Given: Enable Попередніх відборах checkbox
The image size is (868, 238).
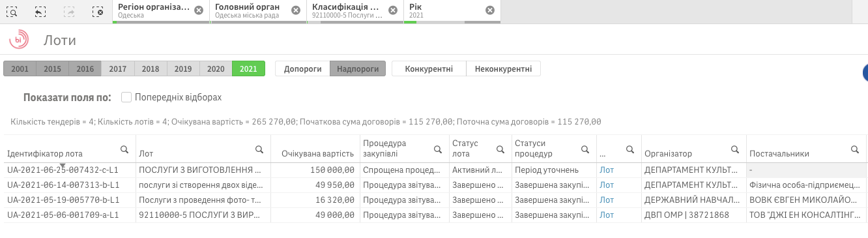Looking at the screenshot, I should (126, 97).
